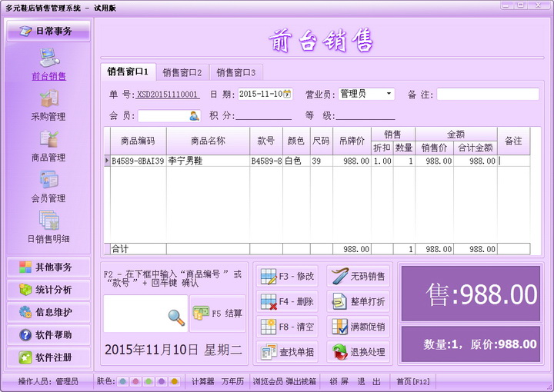Open 商品管理 icon
554x392 pixels.
pyautogui.click(x=49, y=138)
